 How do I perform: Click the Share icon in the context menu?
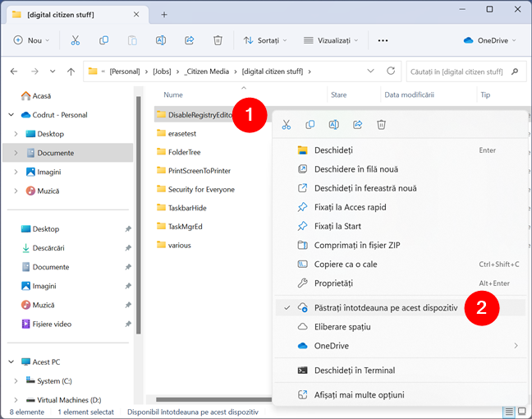[x=357, y=125]
